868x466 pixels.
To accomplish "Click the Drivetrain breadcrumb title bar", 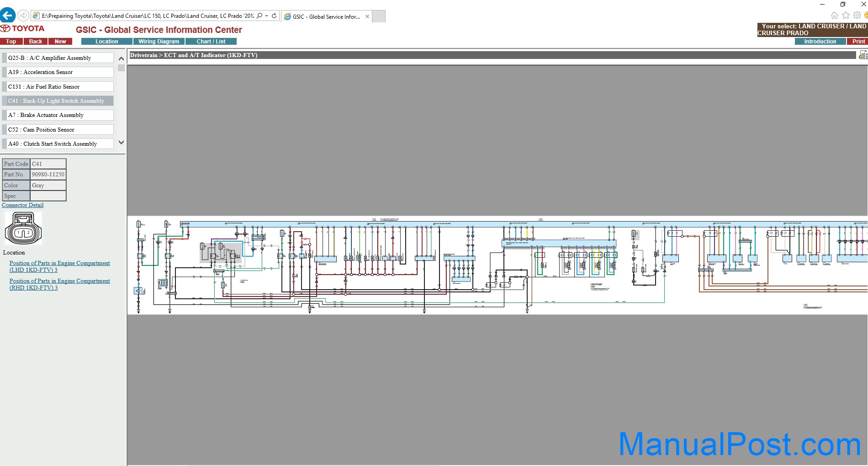I will point(492,55).
